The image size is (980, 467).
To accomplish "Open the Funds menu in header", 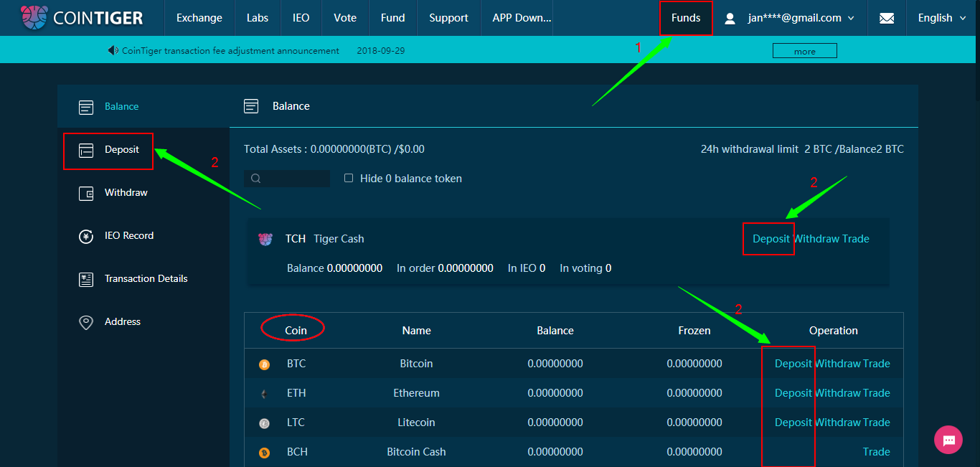I will [686, 18].
